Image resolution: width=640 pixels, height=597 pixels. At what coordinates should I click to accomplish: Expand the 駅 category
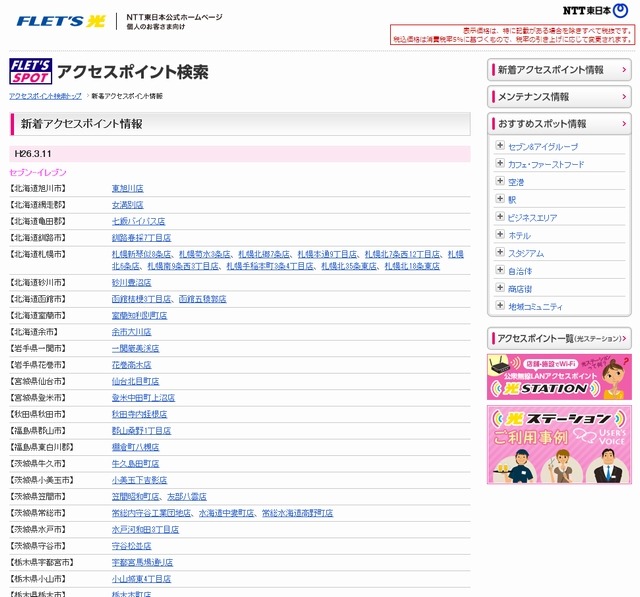click(500, 199)
